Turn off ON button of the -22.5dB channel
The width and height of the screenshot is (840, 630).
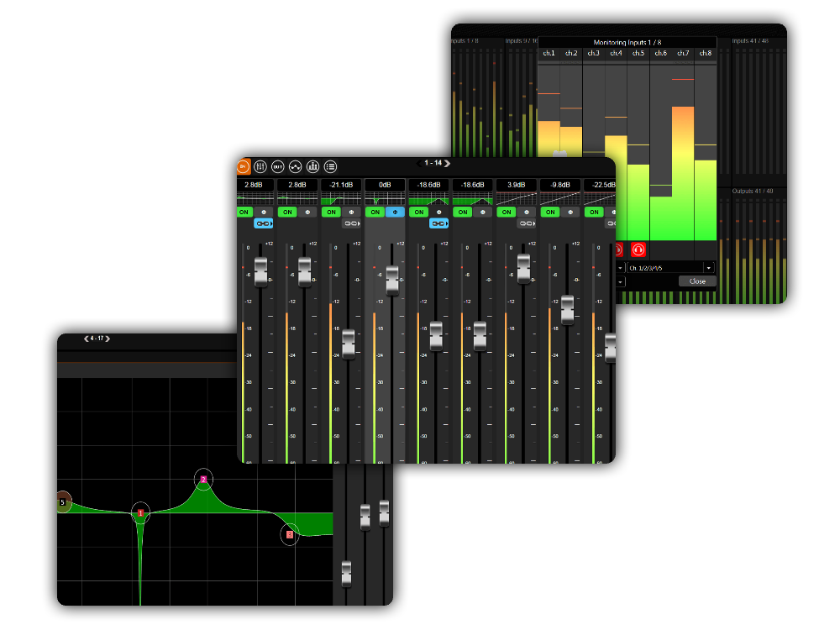pos(594,213)
